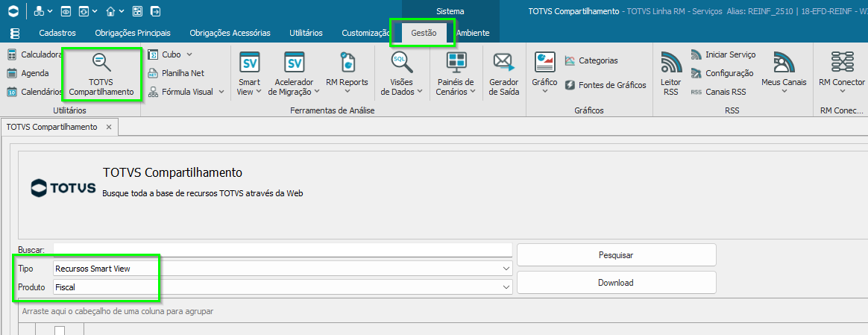Screen dimensions: 868x335
Task: Open Acelerador de Migração
Action: point(294,74)
